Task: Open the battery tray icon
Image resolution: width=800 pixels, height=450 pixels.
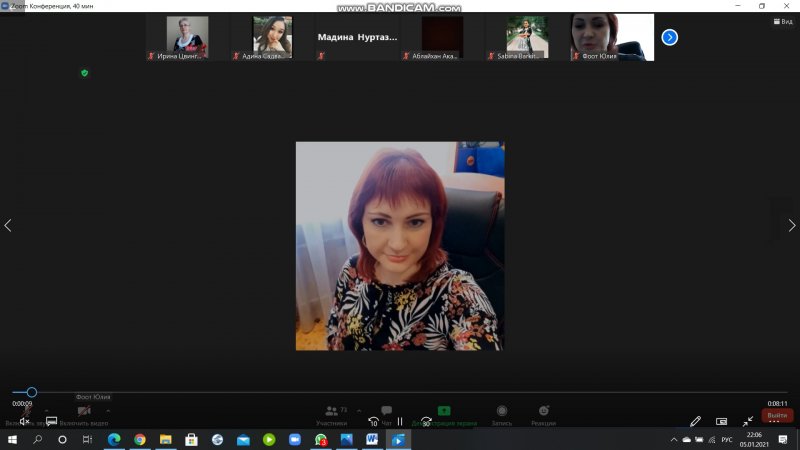Action: click(x=699, y=440)
